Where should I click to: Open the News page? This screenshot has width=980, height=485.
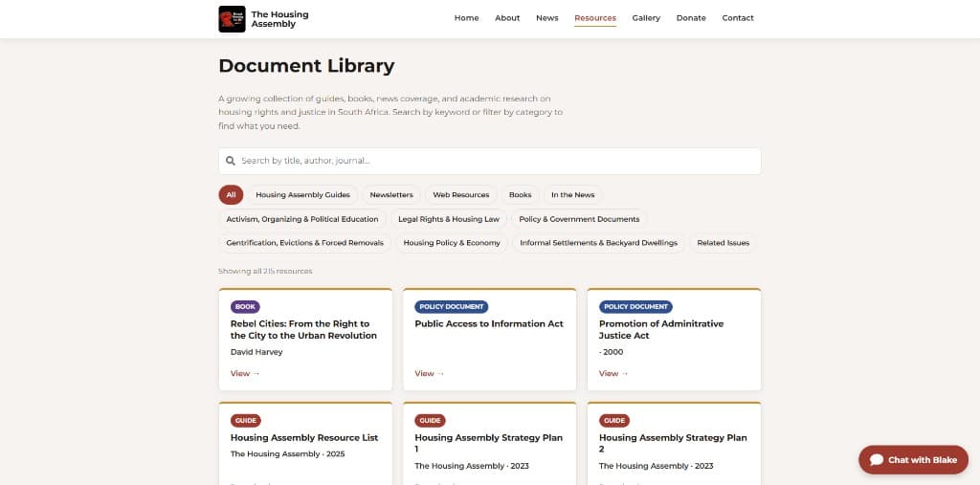(x=546, y=18)
